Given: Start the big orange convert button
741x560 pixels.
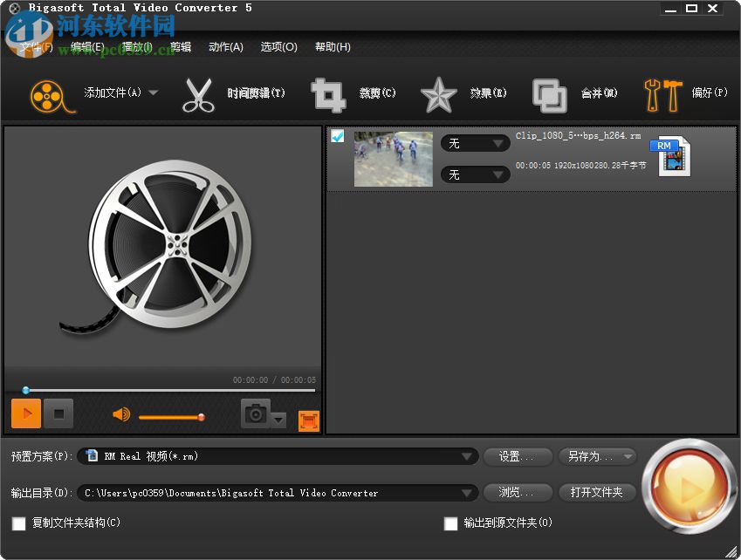Looking at the screenshot, I should [x=689, y=485].
